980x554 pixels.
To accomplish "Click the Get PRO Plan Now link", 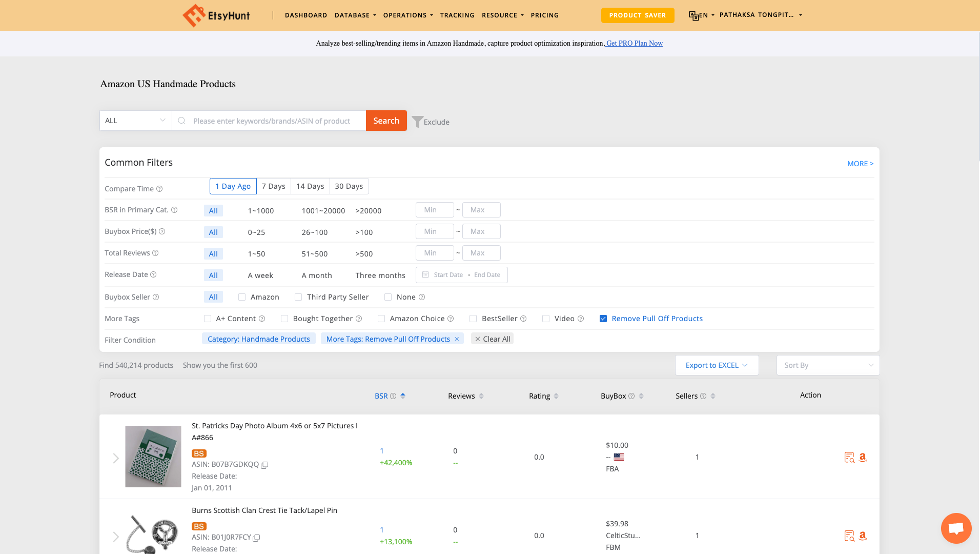I will click(634, 43).
